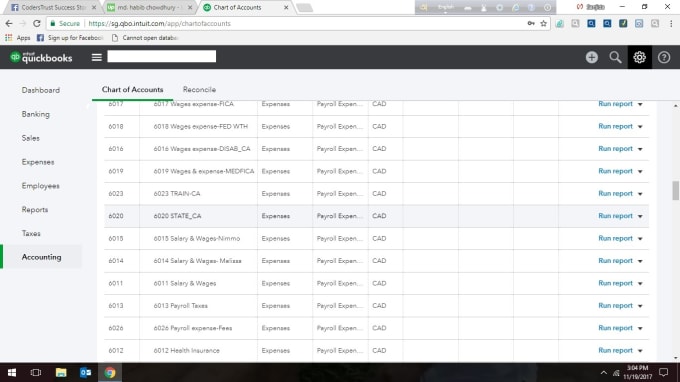Click the saved password key icon
680x382 pixels.
click(531, 23)
